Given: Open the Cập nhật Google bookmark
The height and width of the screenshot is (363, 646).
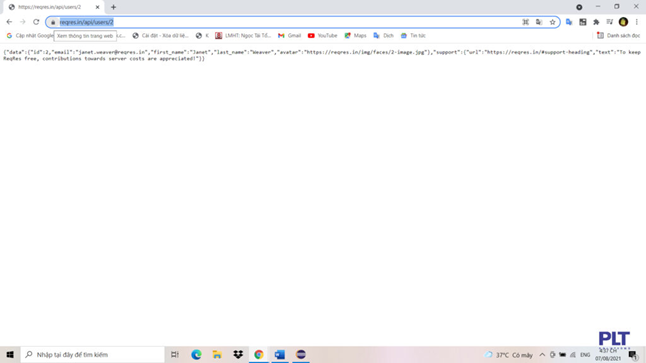Looking at the screenshot, I should tap(30, 36).
